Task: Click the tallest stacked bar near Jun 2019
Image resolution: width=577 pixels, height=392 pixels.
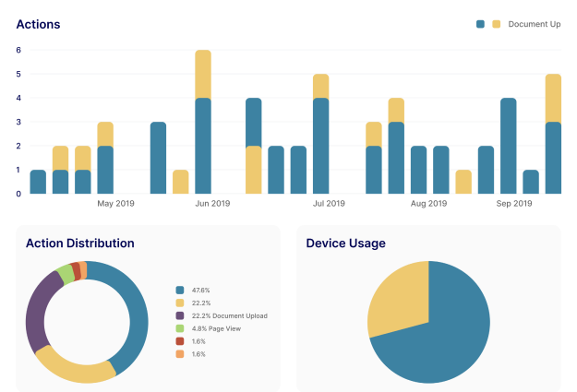Action: click(203, 120)
